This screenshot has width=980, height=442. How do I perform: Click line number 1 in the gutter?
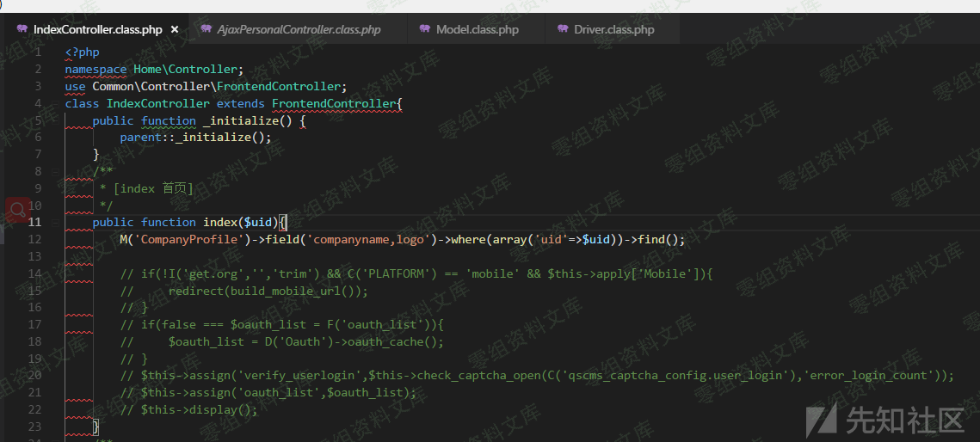[37, 52]
